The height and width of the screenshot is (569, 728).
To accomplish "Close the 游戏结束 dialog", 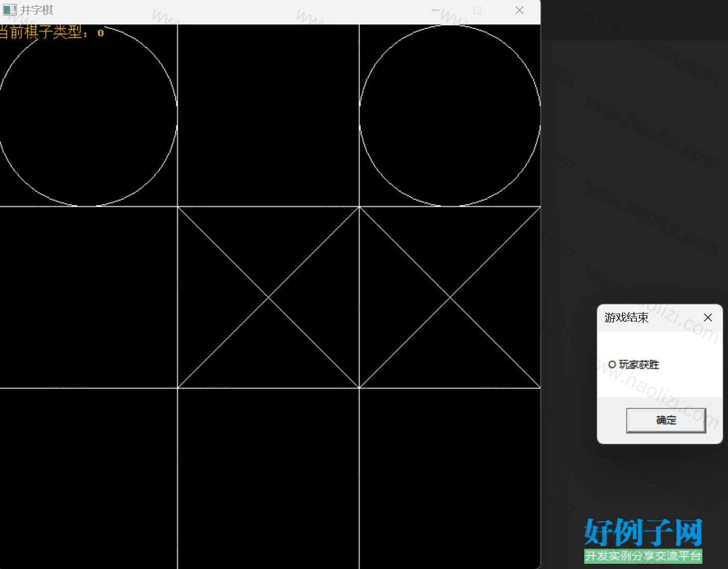I will pos(708,318).
